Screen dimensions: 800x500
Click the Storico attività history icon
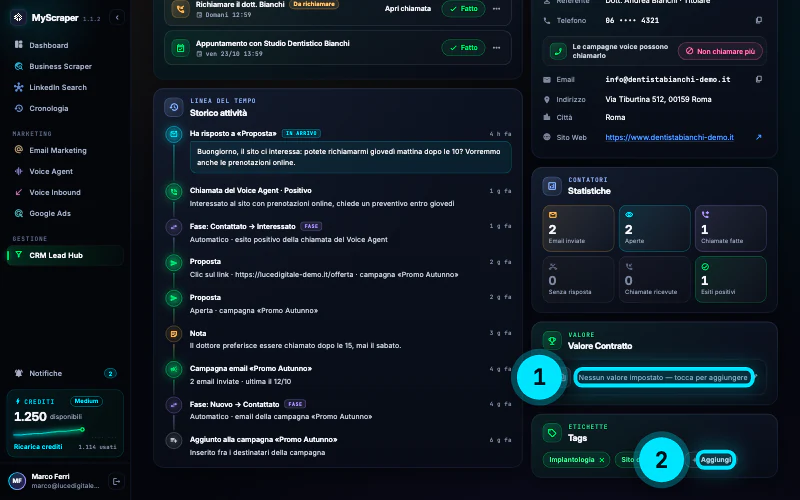tap(173, 107)
